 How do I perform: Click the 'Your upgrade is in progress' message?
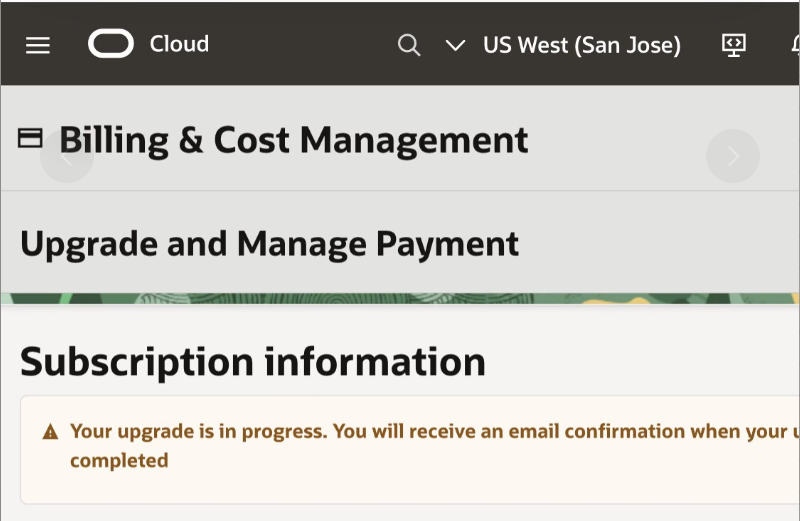198,431
